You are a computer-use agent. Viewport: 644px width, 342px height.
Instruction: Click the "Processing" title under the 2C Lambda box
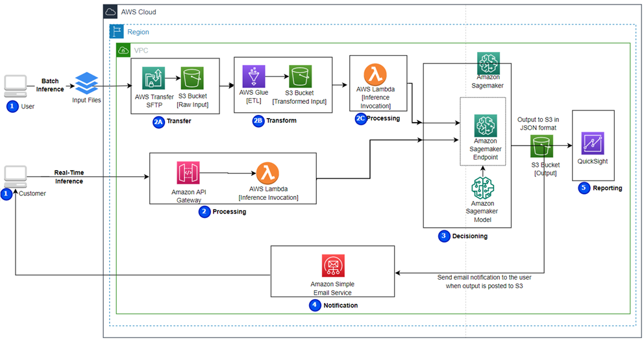click(383, 118)
